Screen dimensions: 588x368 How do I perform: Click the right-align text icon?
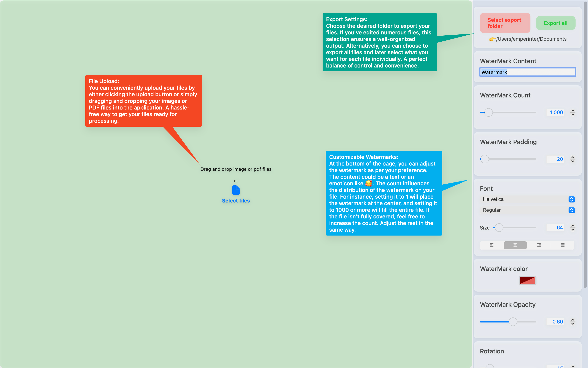(x=539, y=245)
